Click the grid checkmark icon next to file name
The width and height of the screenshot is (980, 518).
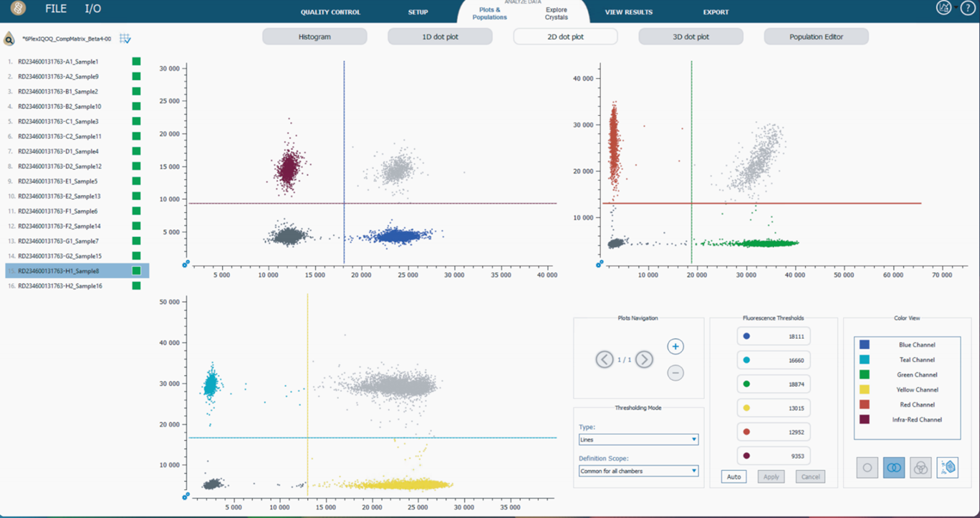point(125,39)
